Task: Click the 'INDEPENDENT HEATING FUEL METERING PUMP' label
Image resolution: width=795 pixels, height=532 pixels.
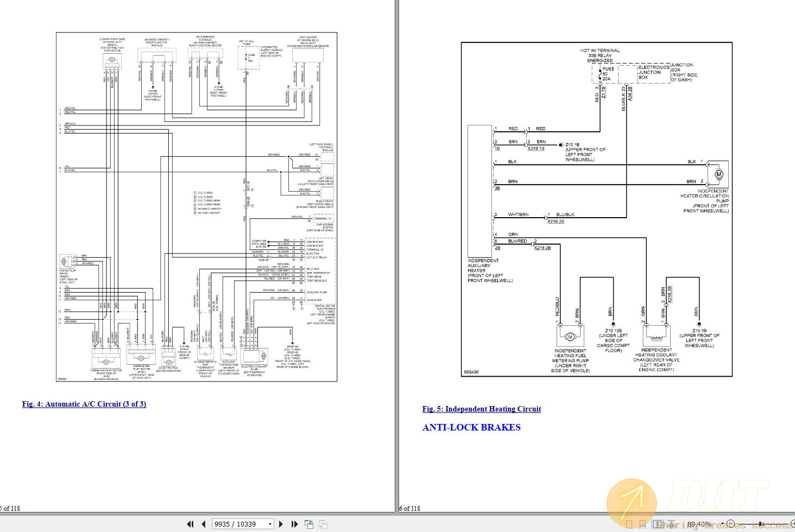Action: (570, 360)
